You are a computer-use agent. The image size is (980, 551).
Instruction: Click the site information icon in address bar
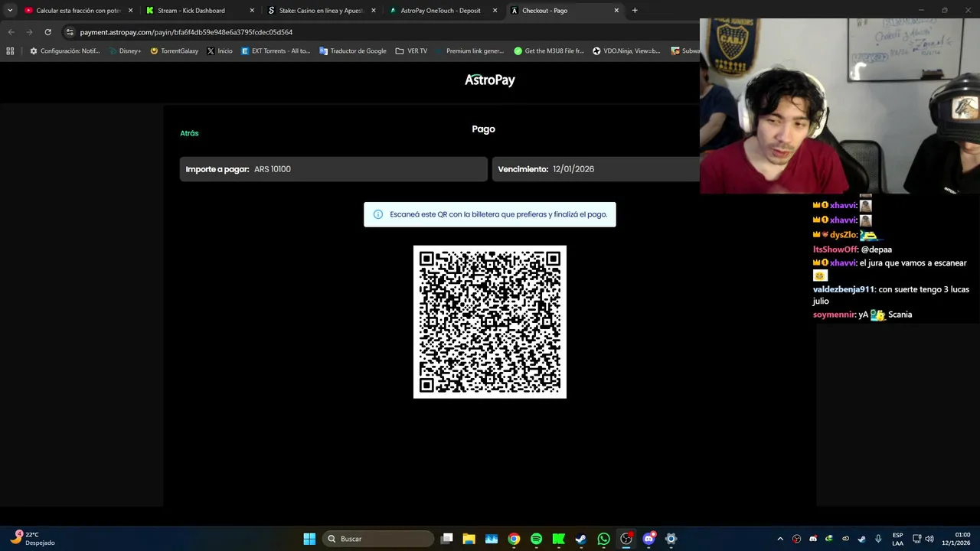pyautogui.click(x=70, y=32)
